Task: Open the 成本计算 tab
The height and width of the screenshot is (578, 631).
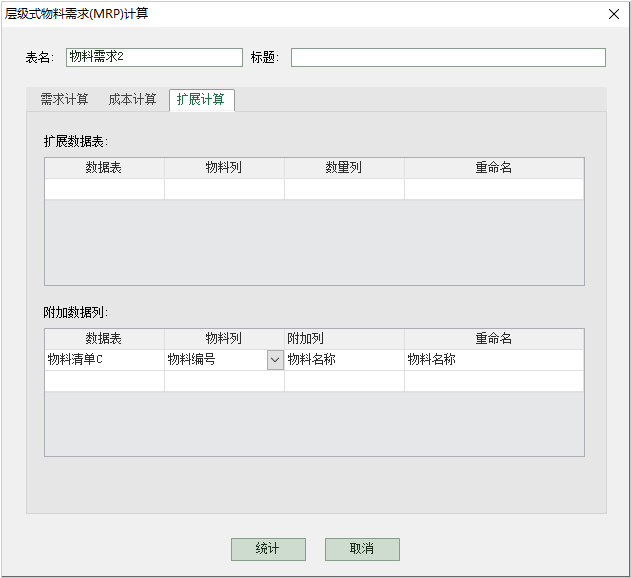Action: pos(132,99)
